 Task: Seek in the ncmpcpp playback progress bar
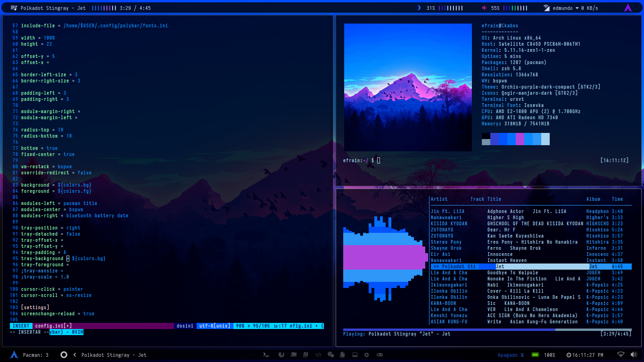487,330
